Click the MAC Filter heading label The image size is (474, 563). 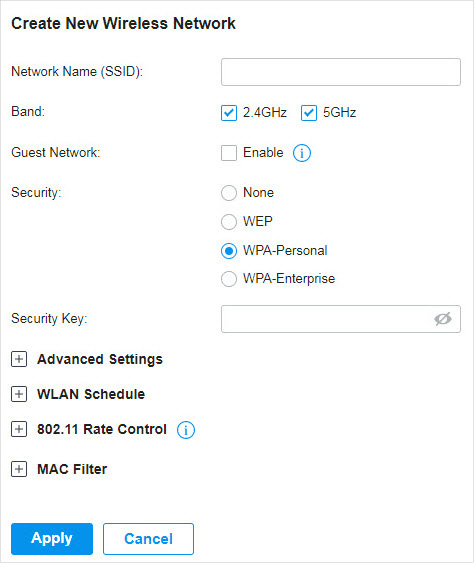point(72,469)
